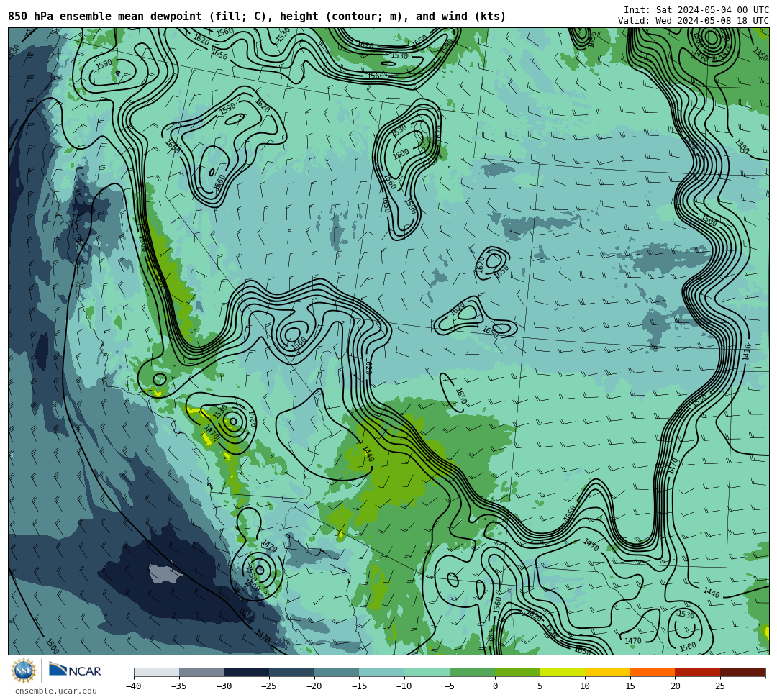The height and width of the screenshot is (700, 777).
Task: Pick the dark red 20 to 25 swatch
Action: click(698, 672)
